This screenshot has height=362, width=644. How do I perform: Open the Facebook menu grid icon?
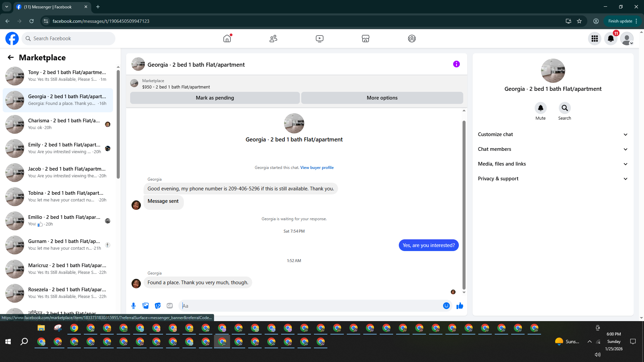tap(595, 39)
